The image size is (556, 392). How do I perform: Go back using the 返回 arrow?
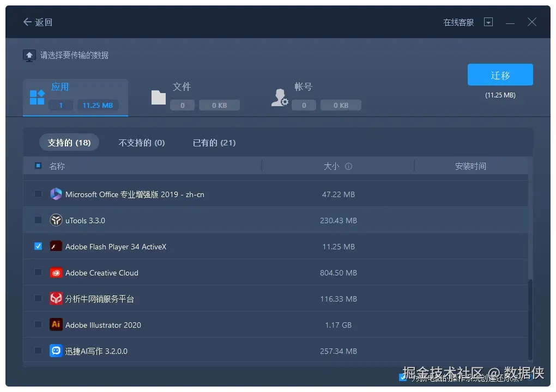tap(38, 22)
